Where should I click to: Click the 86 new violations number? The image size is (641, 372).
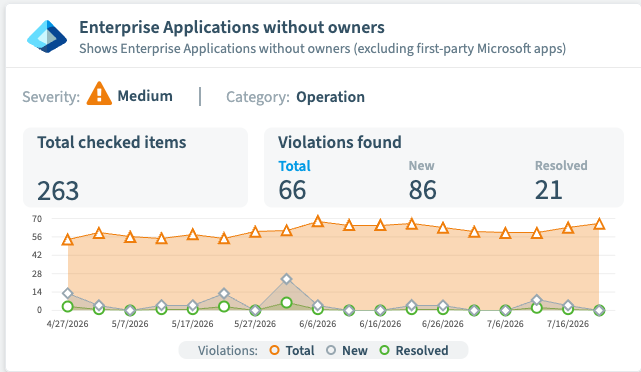click(x=423, y=190)
